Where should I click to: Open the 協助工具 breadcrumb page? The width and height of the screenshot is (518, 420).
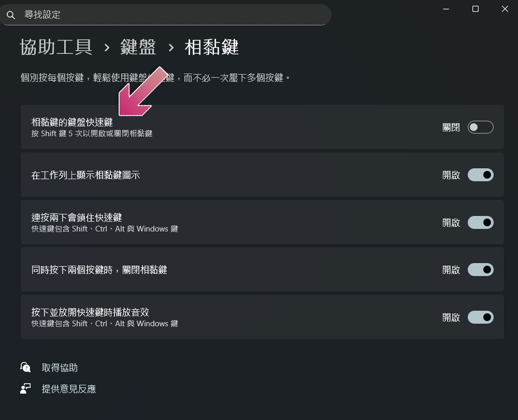[55, 47]
